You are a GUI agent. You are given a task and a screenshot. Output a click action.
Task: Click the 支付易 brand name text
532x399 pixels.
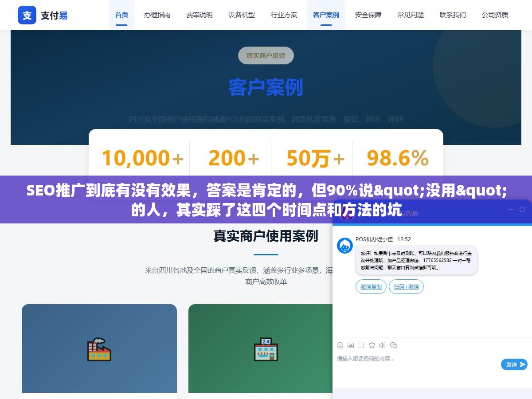click(x=54, y=16)
